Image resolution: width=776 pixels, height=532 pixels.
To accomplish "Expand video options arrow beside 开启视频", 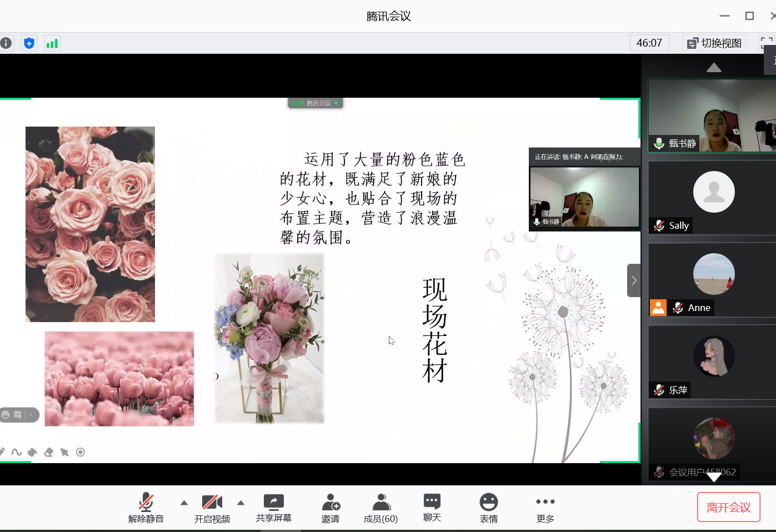I will tap(241, 503).
